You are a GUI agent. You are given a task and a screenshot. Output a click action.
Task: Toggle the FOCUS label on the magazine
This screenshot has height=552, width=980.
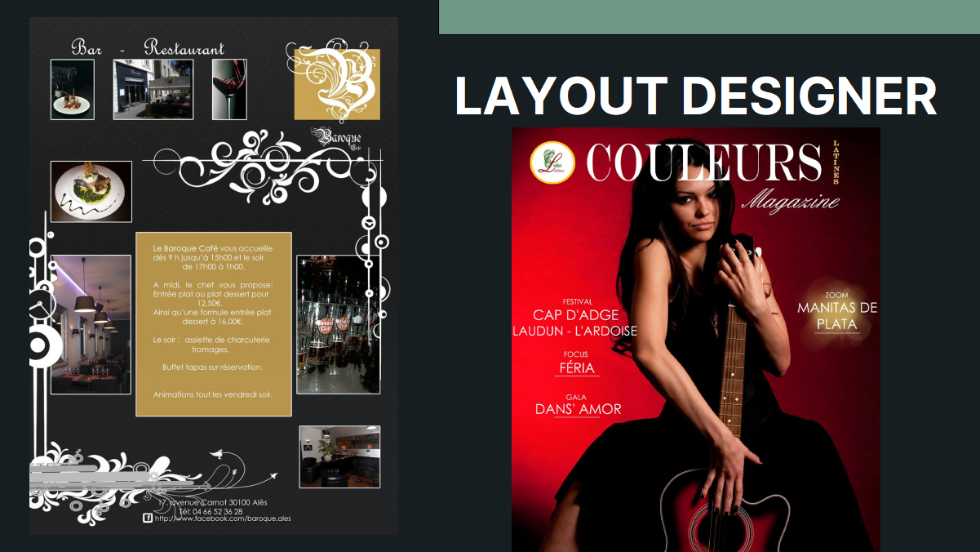point(574,353)
